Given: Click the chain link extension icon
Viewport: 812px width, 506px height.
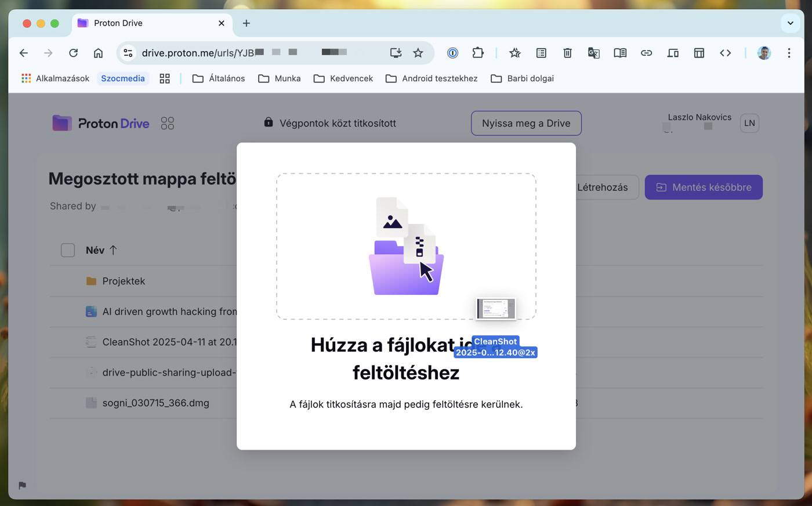Looking at the screenshot, I should coord(646,53).
